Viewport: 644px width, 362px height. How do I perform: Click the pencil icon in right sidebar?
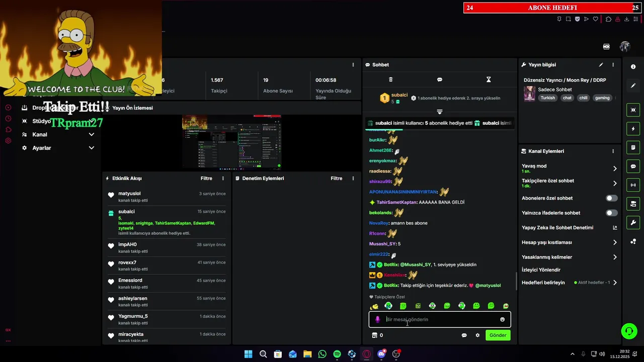coord(633,85)
